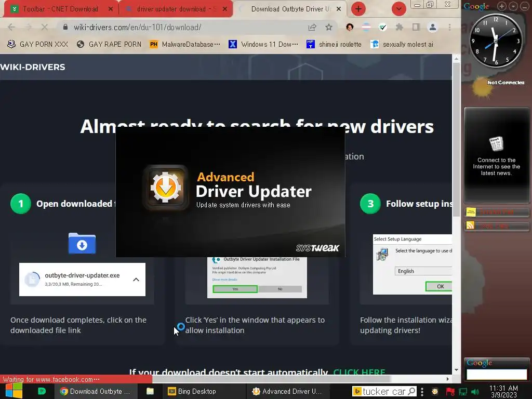
Task: Open a new tab with the red plus
Action: click(x=358, y=9)
